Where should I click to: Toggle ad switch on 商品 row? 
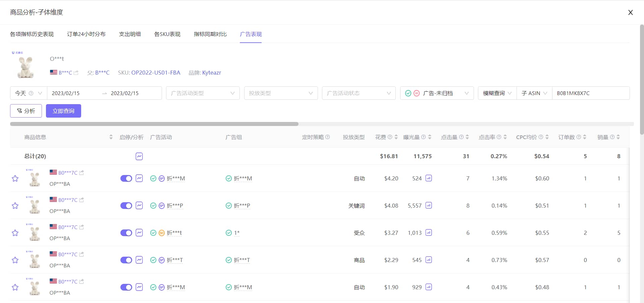[x=126, y=260]
